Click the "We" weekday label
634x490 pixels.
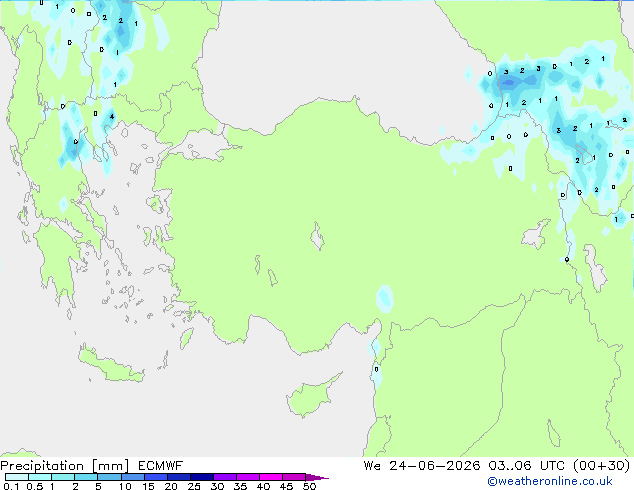pos(372,466)
